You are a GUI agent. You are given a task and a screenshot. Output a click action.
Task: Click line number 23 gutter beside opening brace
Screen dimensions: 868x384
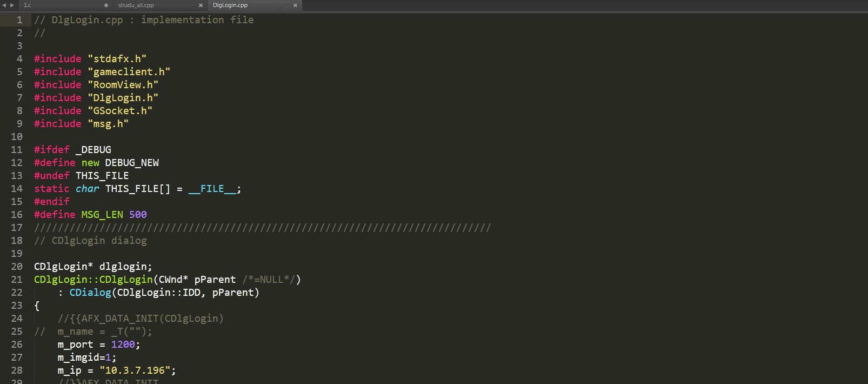point(17,306)
